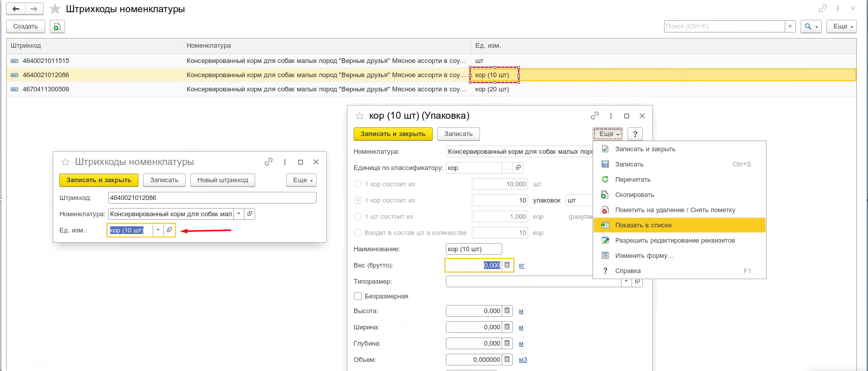Select radio "Входит в состав шт в количестве"
Screen dimensions: 868x371
coord(358,233)
